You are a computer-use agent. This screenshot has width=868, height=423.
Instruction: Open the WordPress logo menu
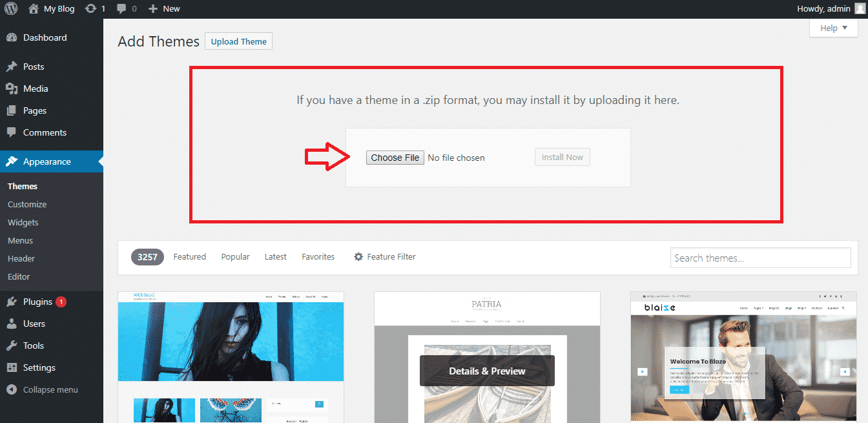[11, 9]
